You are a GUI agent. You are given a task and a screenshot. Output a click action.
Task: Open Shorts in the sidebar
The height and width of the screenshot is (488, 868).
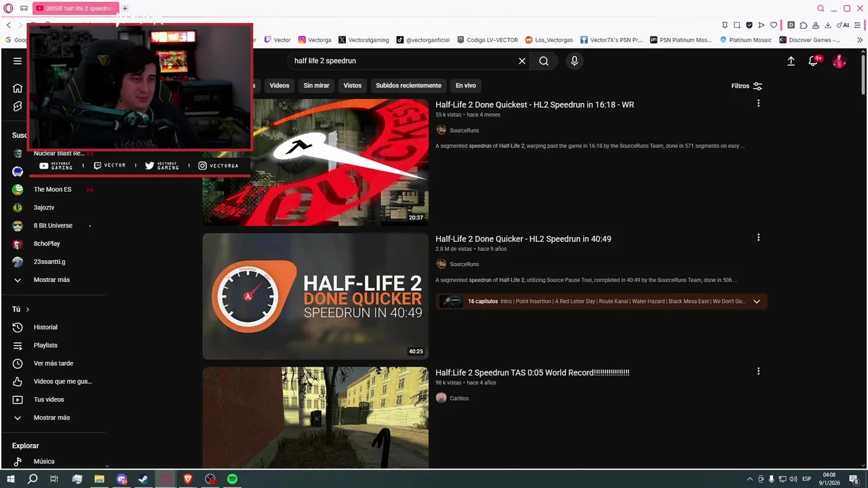click(18, 106)
